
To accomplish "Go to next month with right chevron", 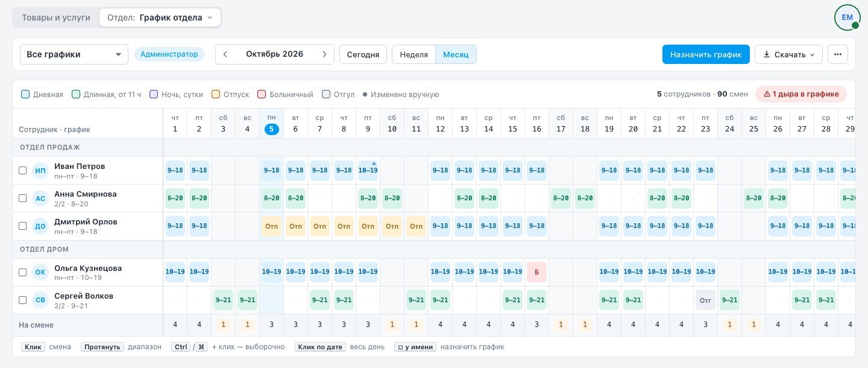I will (324, 54).
